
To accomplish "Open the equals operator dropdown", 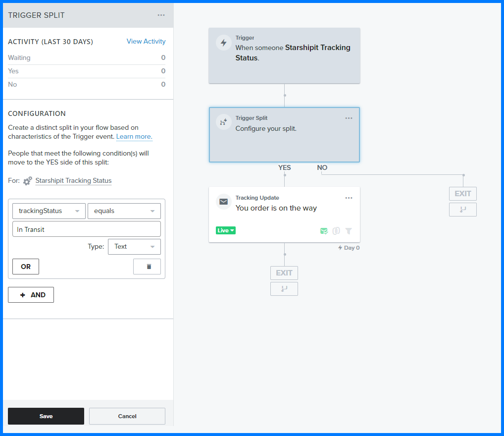I will (x=124, y=211).
